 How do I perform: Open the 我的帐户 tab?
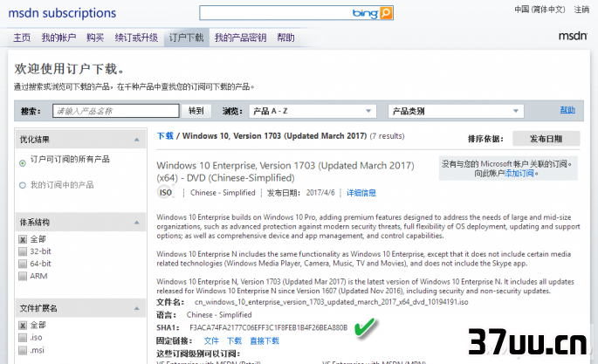pyautogui.click(x=58, y=38)
